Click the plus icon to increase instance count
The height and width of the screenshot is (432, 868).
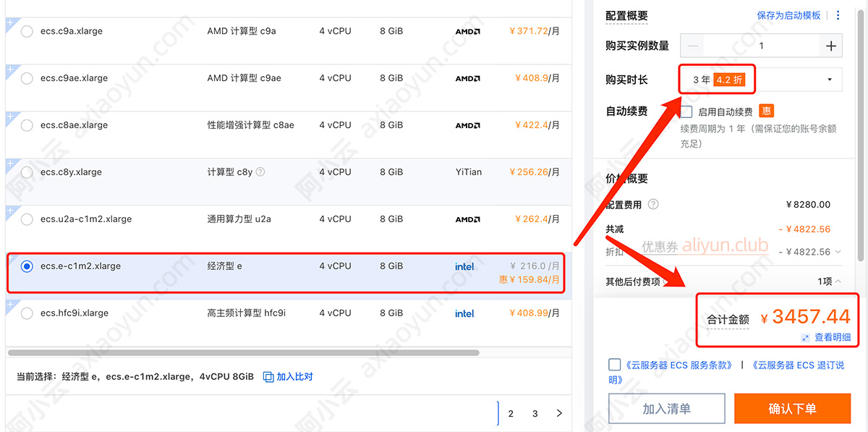tap(830, 46)
